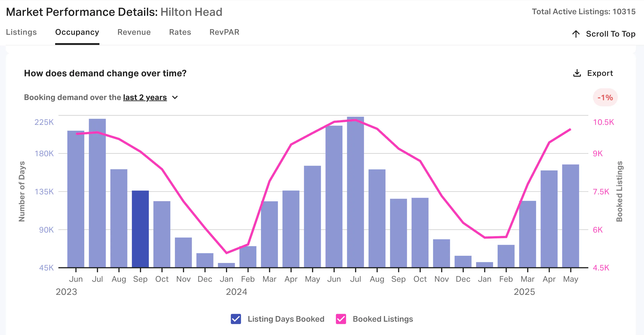Click the Oct 2024 bar
The width and height of the screenshot is (644, 335).
[420, 233]
